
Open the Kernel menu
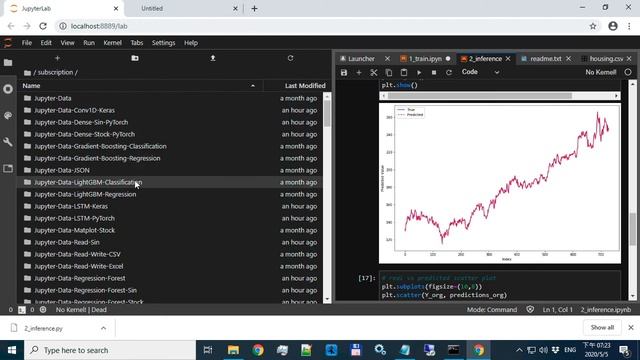(x=112, y=43)
